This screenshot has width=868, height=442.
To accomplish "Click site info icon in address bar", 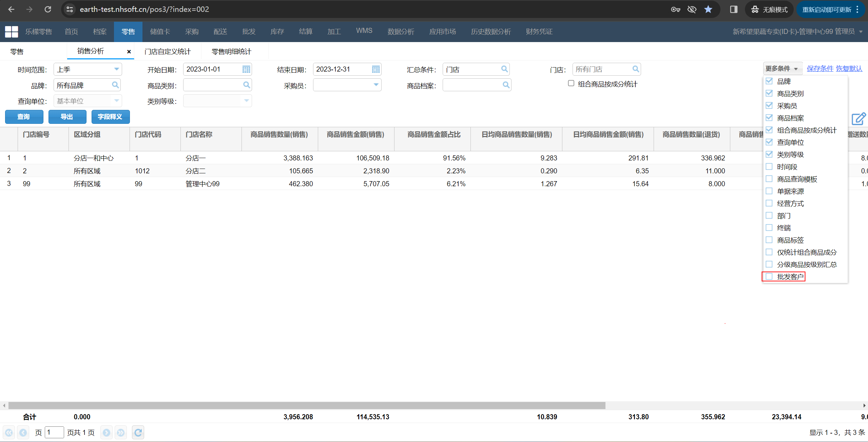I will pos(70,9).
